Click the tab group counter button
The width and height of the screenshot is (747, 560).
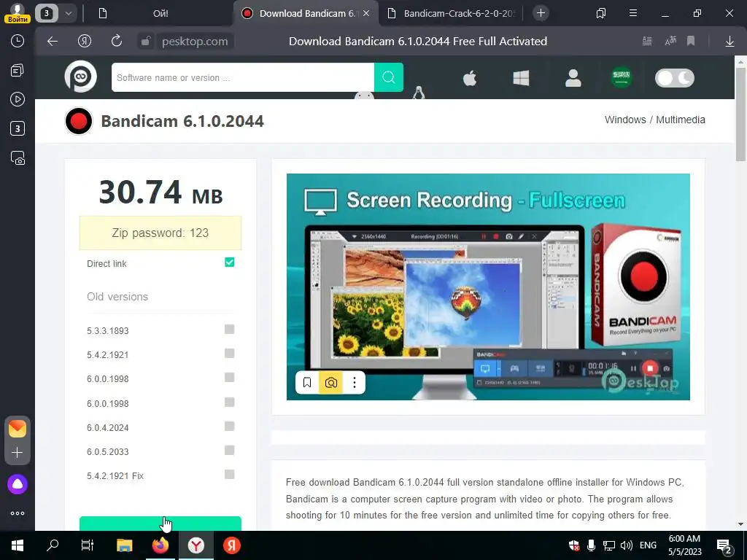tap(46, 13)
